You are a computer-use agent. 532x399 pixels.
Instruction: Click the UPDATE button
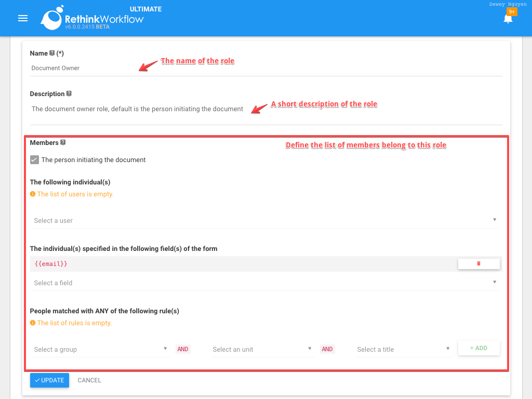tap(49, 380)
